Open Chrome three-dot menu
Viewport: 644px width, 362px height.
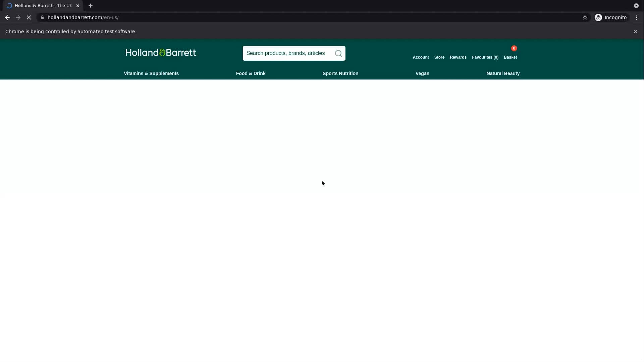tap(636, 17)
